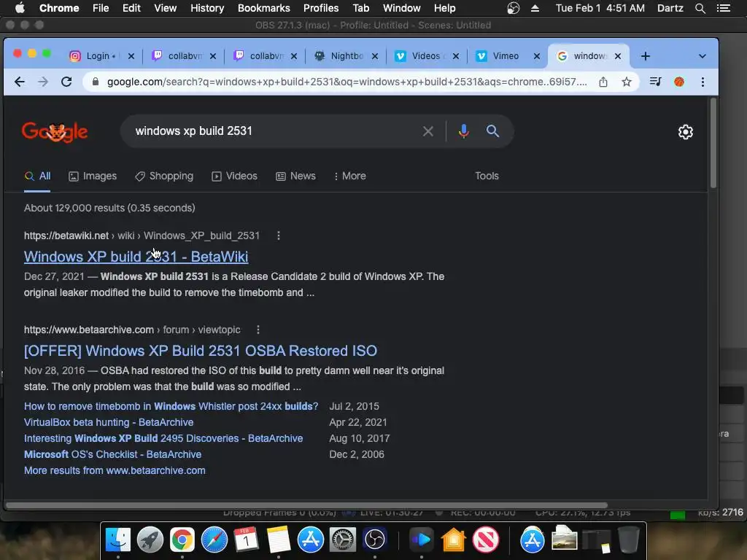Open the How to remove timebomb link
This screenshot has height=560, width=747.
[171, 406]
